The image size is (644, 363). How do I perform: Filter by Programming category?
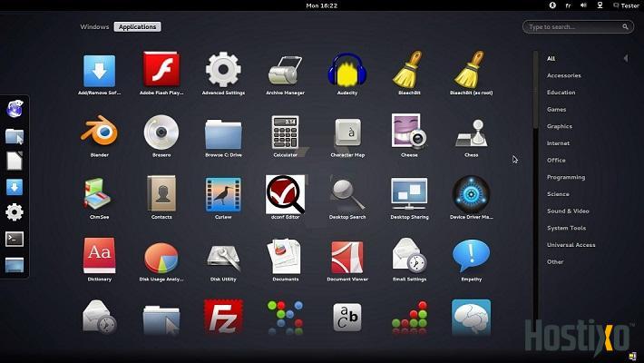[566, 177]
